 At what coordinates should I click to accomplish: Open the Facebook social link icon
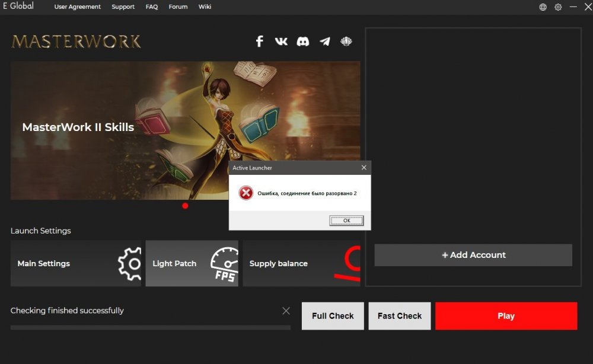259,41
